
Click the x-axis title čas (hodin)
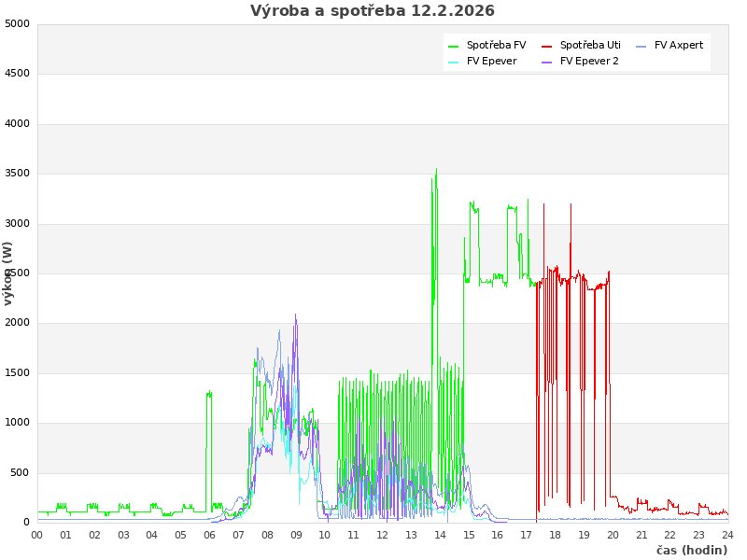[x=691, y=550]
